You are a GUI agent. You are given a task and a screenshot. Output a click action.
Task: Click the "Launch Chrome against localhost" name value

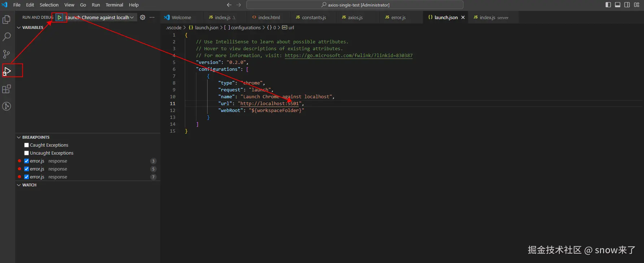(x=286, y=97)
